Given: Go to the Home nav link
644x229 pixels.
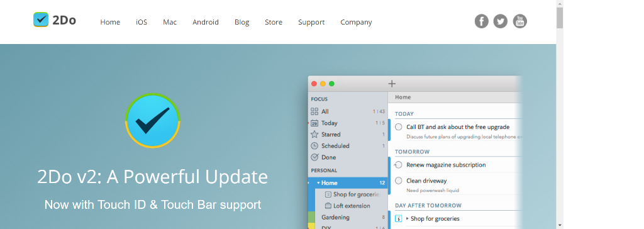Looking at the screenshot, I should tap(110, 22).
